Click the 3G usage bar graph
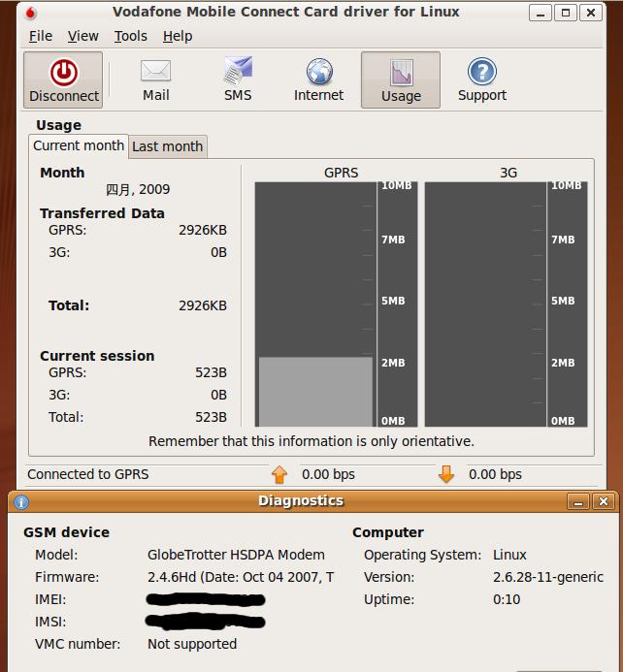623x672 pixels. click(506, 304)
